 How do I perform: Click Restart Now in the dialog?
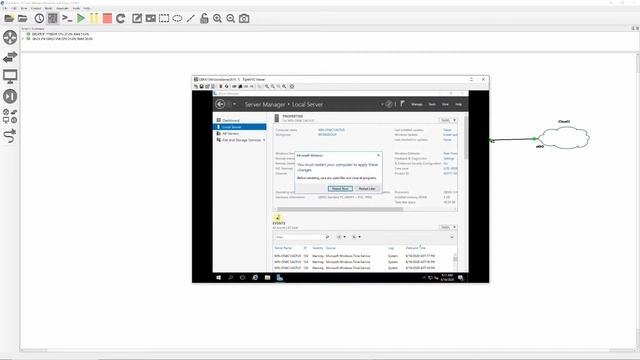(x=340, y=189)
